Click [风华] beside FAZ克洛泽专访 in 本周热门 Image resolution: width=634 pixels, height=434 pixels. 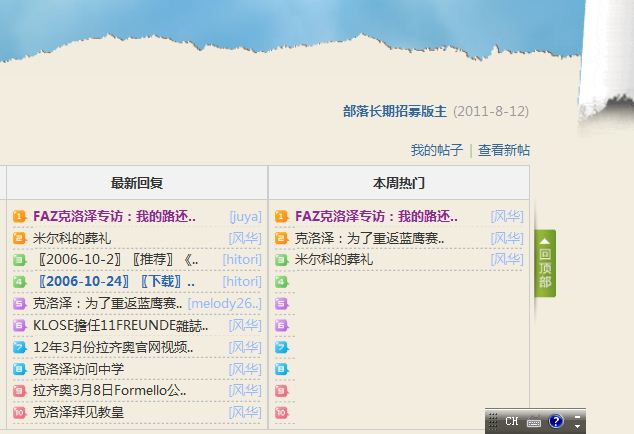507,216
